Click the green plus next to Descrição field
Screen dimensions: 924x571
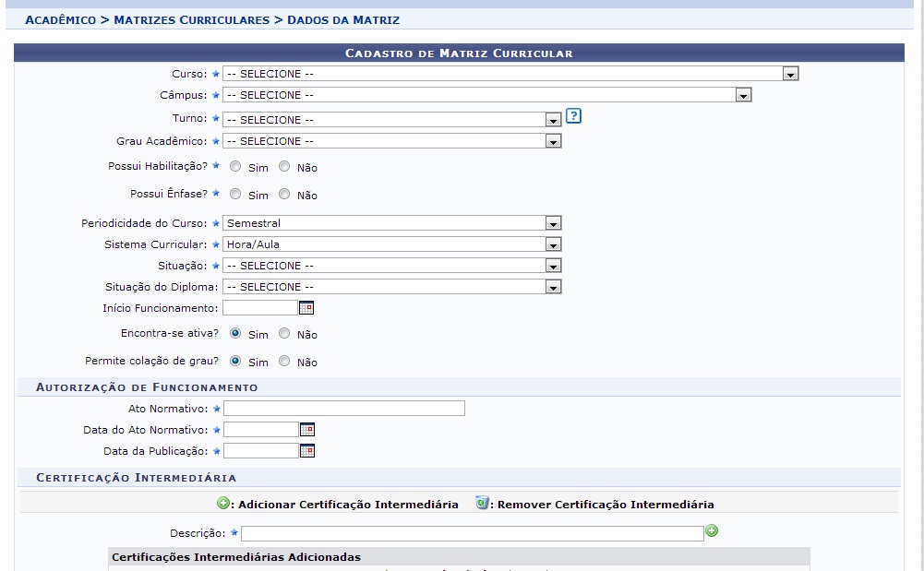point(712,532)
